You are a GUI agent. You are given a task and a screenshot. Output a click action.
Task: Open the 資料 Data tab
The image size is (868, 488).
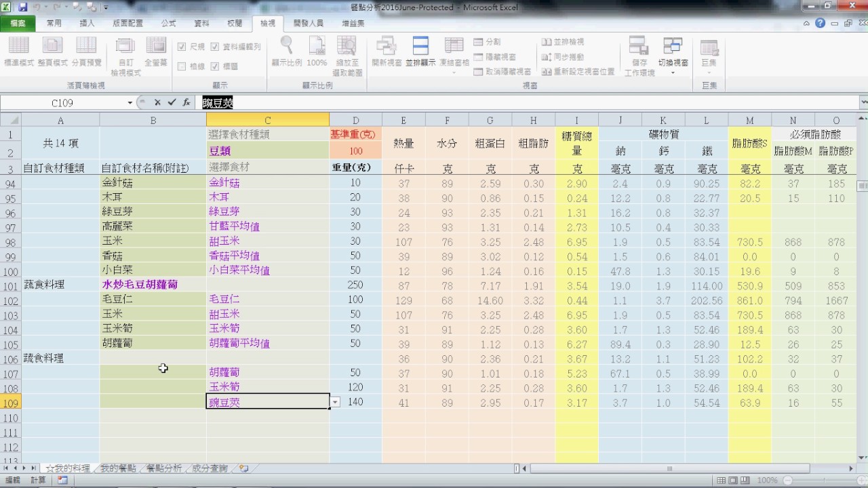(202, 23)
